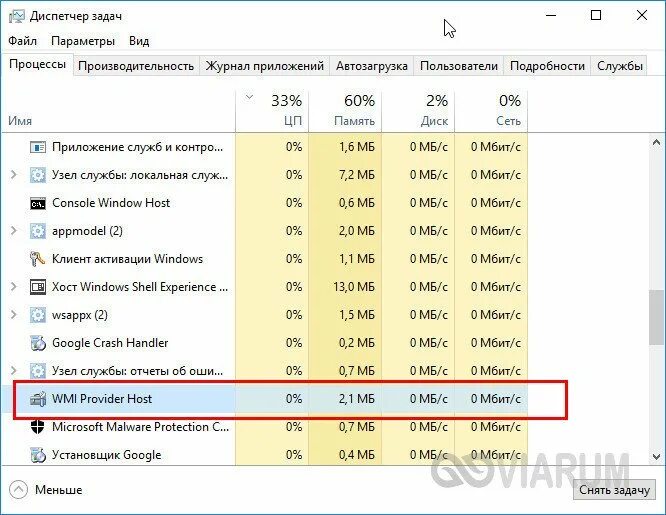Click 0,4 МБ memory of Установщик Google
666x515 pixels.
(x=357, y=455)
